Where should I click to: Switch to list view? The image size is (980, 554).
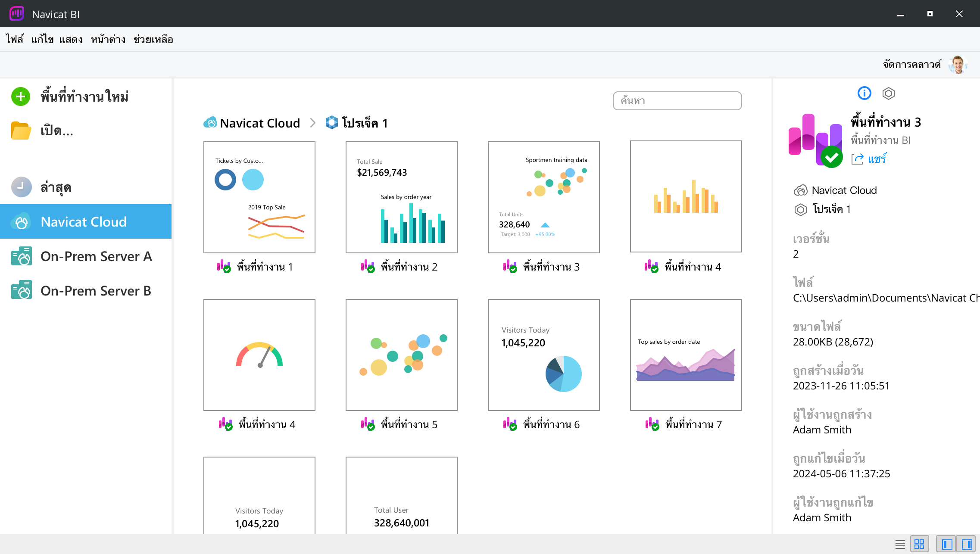[x=900, y=544]
